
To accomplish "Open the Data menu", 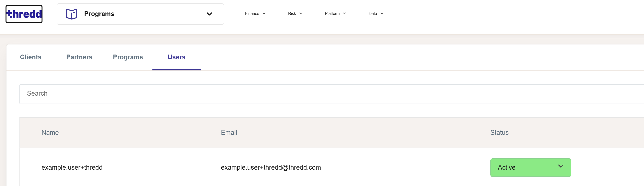I will [376, 13].
